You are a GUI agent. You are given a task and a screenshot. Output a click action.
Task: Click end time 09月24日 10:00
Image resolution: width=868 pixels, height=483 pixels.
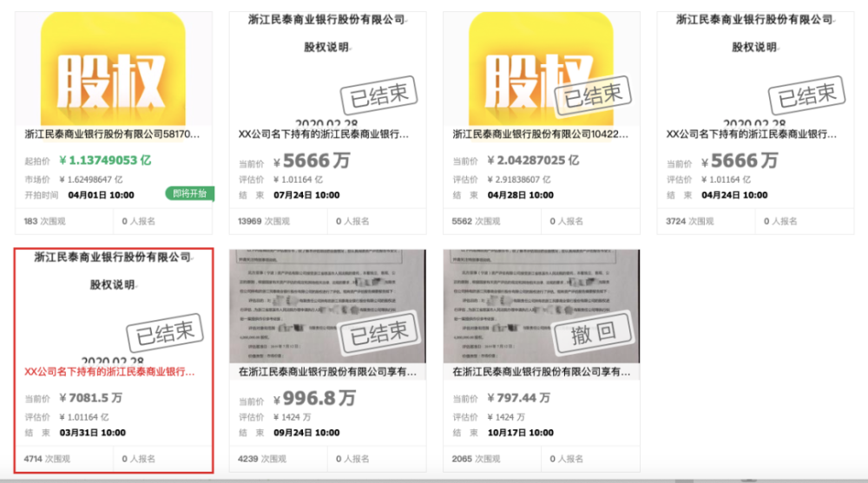point(306,433)
